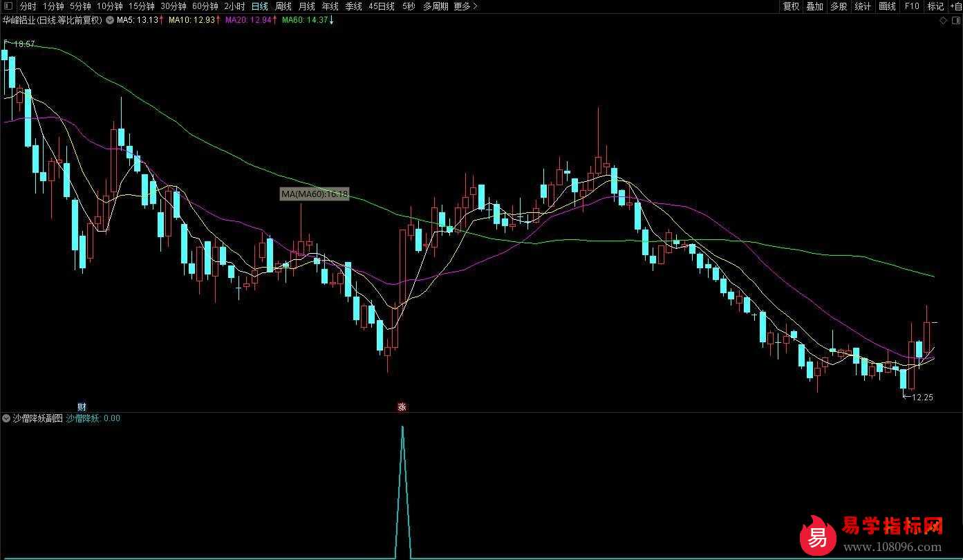Switch chart to 周线 weekly period
963x560 pixels.
tap(283, 6)
